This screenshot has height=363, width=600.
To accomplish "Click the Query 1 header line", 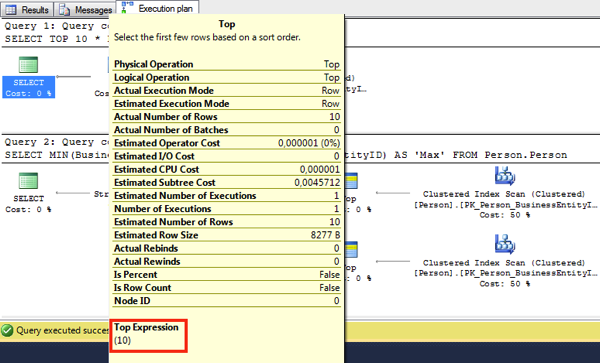I will coord(57,26).
